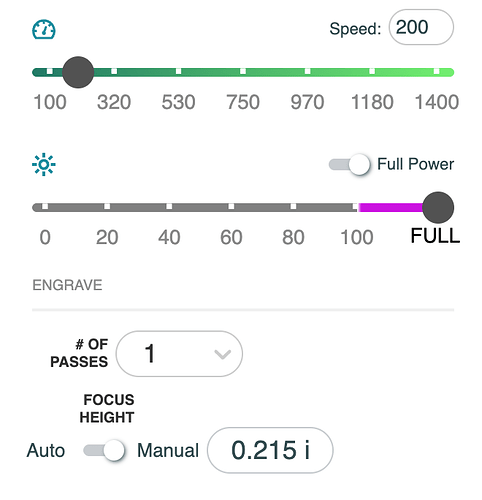Image resolution: width=482 pixels, height=500 pixels.
Task: Click the speedometer speed icon
Action: (x=44, y=30)
